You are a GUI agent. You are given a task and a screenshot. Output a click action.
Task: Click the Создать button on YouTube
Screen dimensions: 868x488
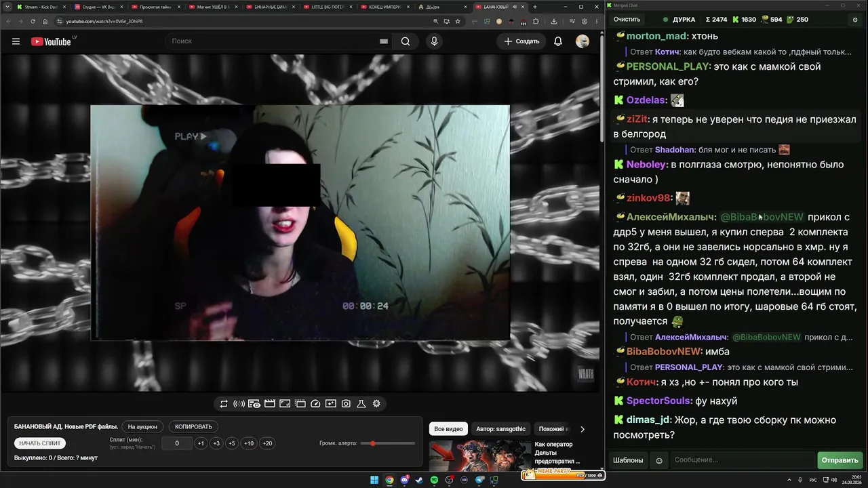[521, 41]
